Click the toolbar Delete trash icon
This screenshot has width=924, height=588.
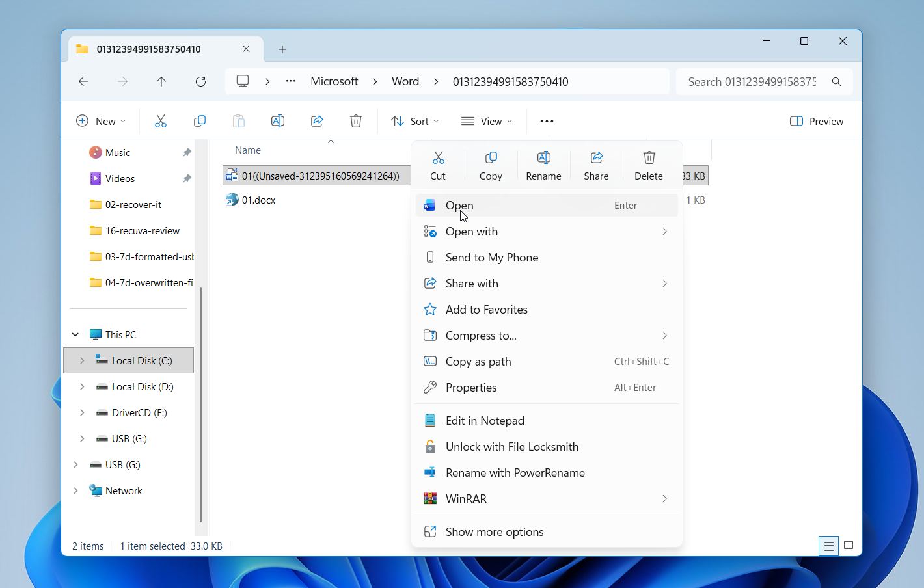click(355, 121)
